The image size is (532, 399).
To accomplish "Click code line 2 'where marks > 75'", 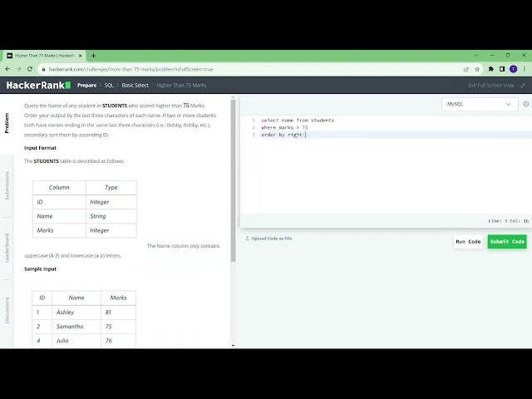I will click(x=284, y=127).
